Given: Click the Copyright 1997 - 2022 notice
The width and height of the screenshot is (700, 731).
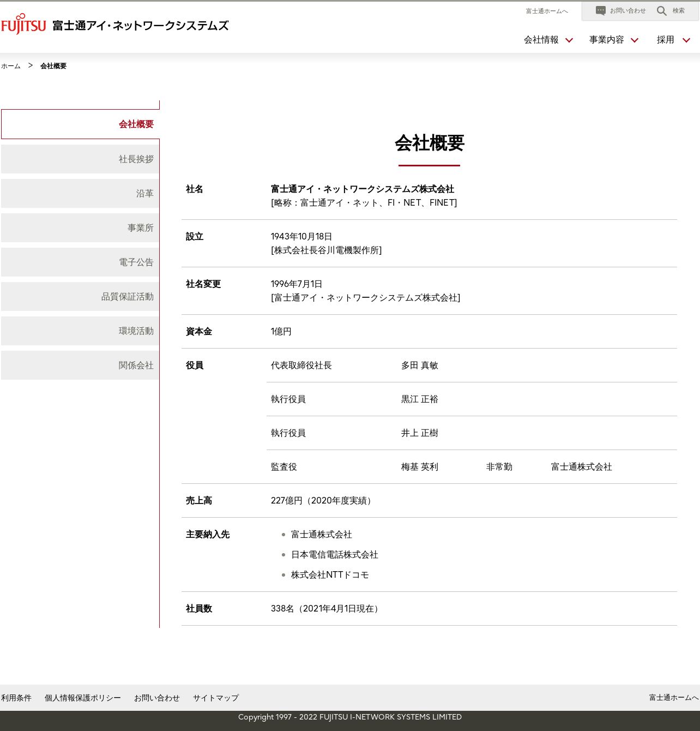Looking at the screenshot, I should tap(350, 717).
